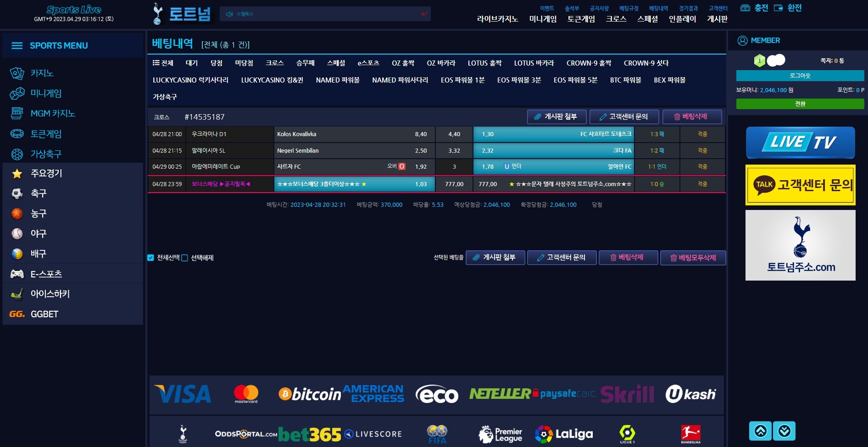This screenshot has width=868, height=447.
Task: Open the SPORTS MENU hamburger icon
Action: [17, 45]
